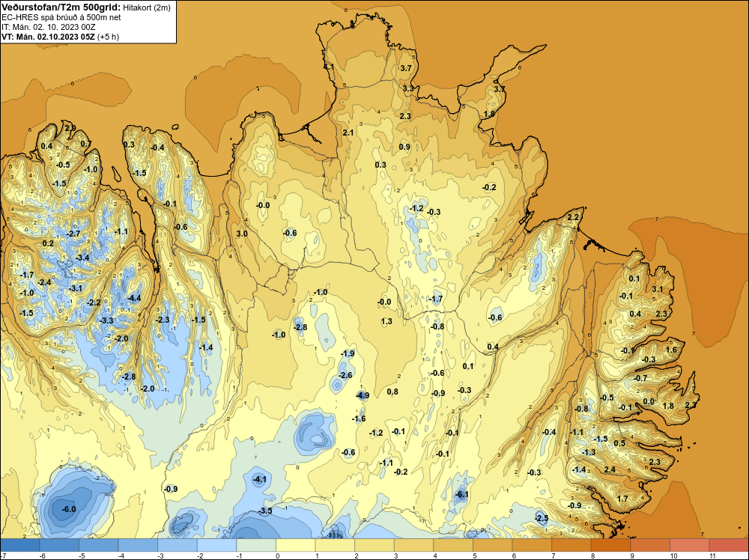The height and width of the screenshot is (560, 749).
Task: Click the legend swatch between 6 and 7
Action: 532,545
